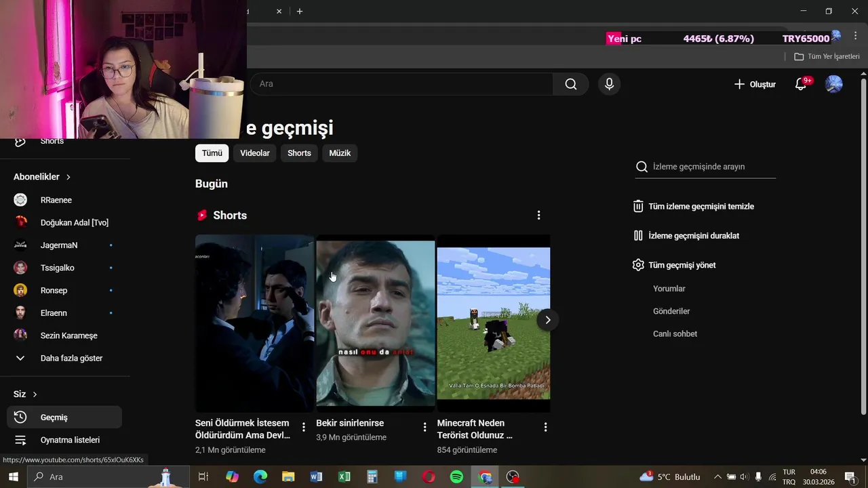Select the Müzik filter chip

click(x=340, y=153)
